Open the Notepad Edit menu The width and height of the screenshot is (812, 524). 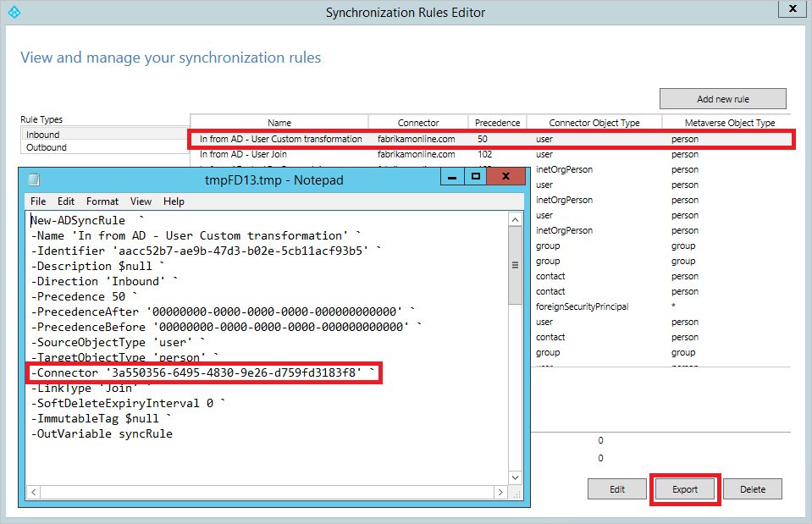[66, 201]
